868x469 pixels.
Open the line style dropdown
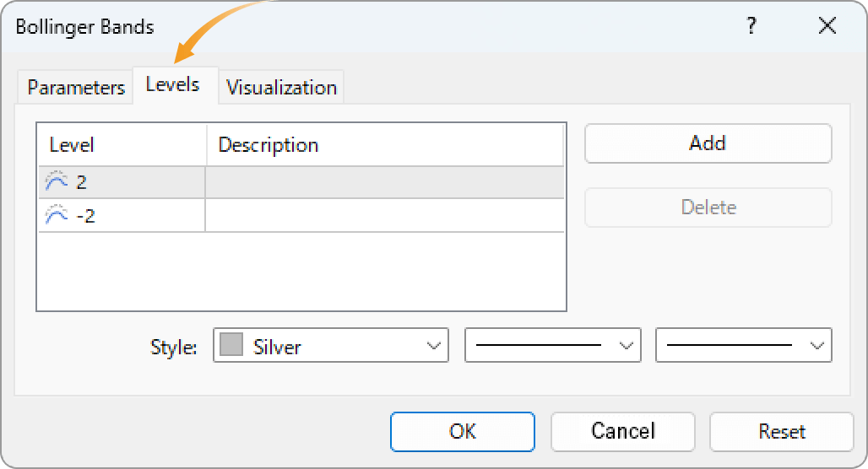point(553,346)
